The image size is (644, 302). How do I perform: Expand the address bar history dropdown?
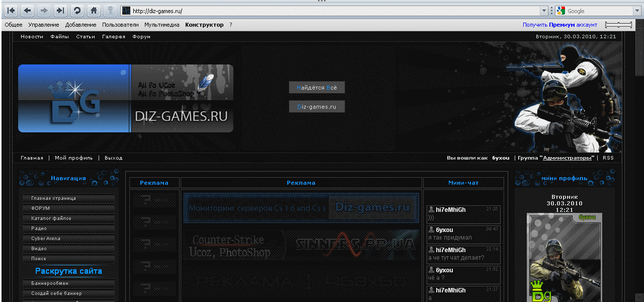pyautogui.click(x=544, y=11)
